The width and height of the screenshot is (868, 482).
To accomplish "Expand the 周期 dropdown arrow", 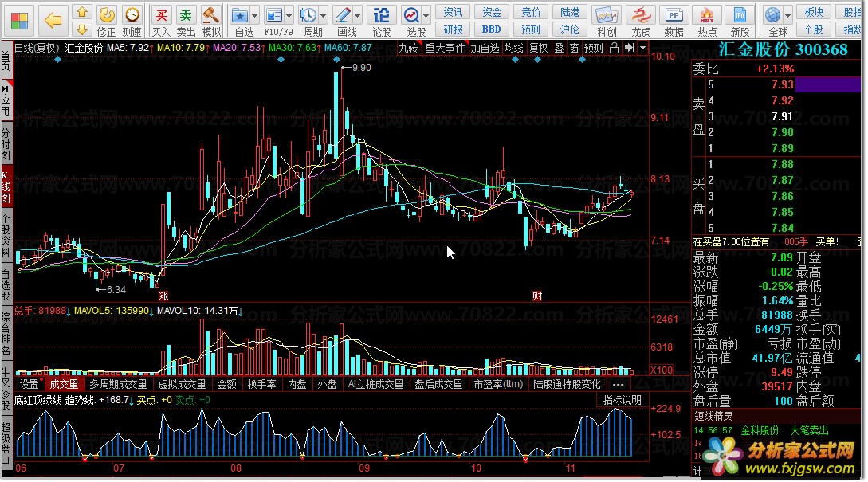I will pos(324,15).
